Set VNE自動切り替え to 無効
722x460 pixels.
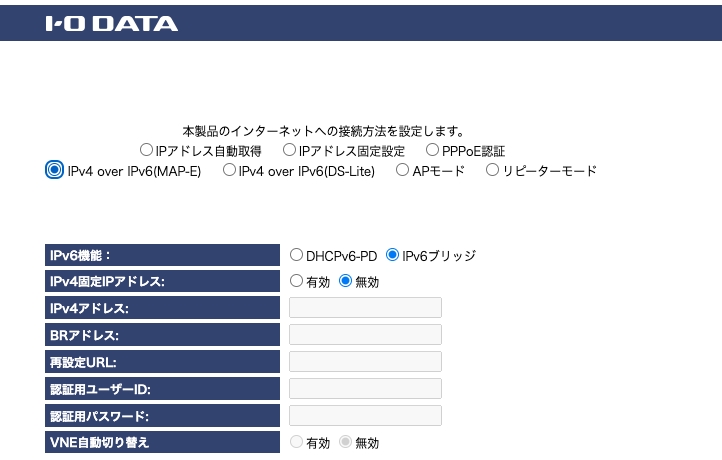(346, 442)
